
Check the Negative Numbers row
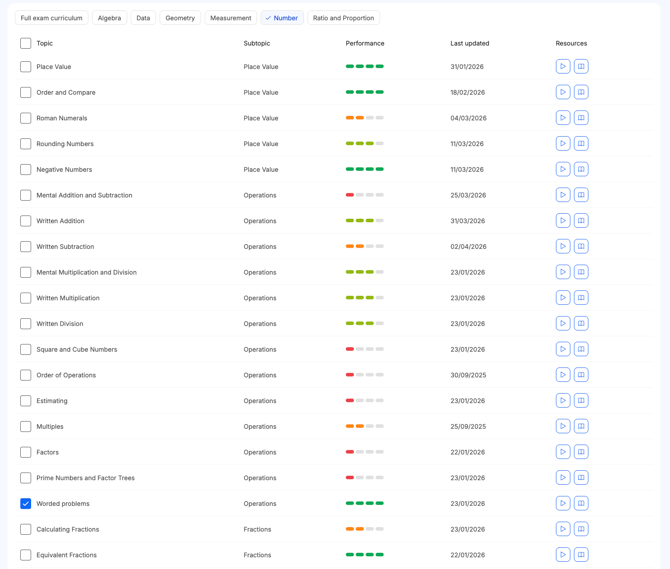pos(26,169)
